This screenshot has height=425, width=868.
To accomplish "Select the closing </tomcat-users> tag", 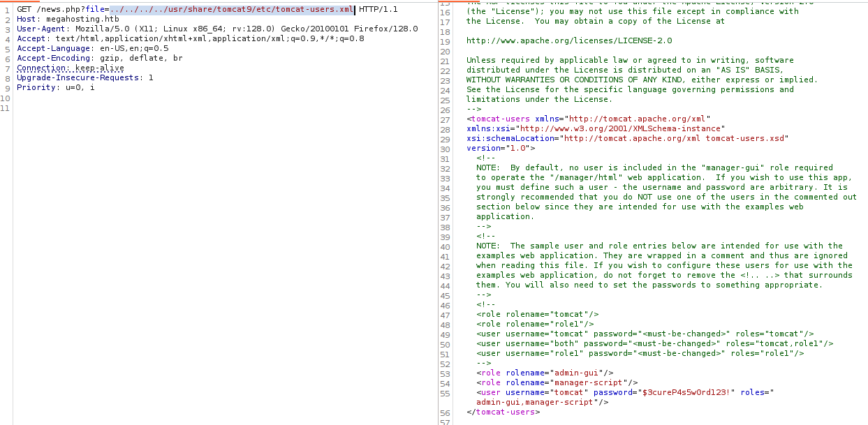I will pyautogui.click(x=503, y=412).
